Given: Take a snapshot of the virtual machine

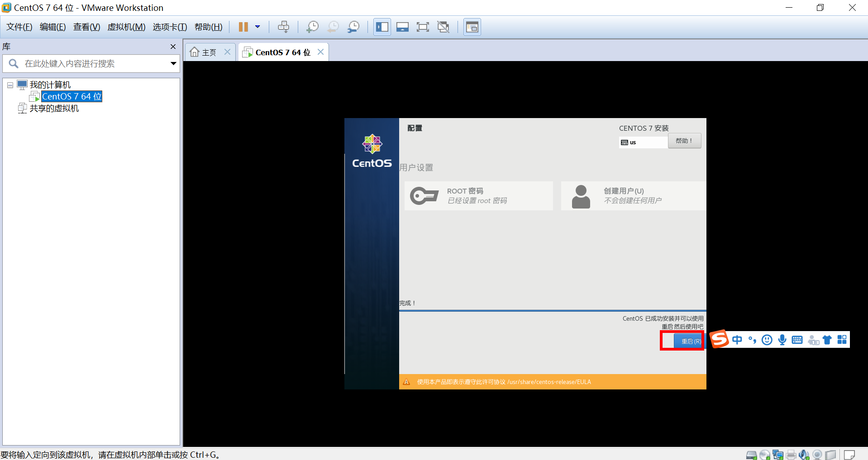Looking at the screenshot, I should (312, 27).
